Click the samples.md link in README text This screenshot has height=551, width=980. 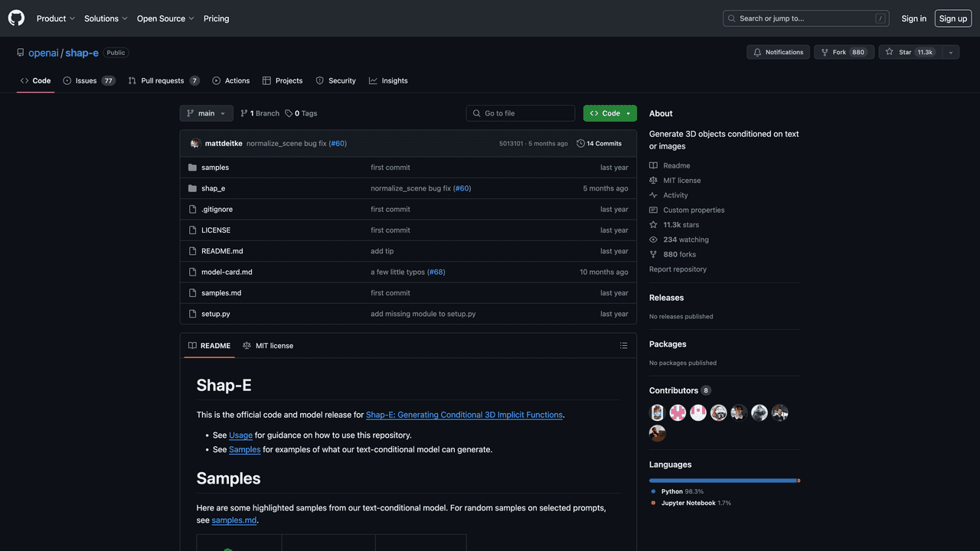(234, 520)
